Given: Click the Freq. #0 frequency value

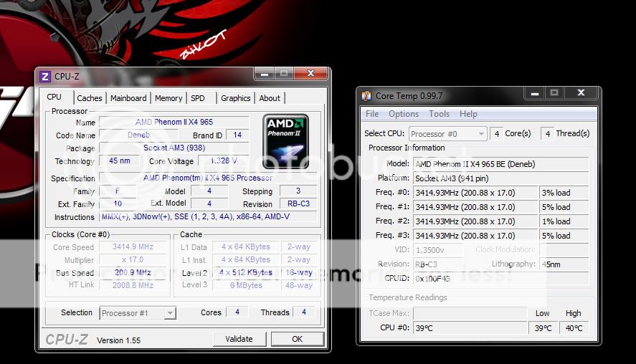Looking at the screenshot, I should 475,193.
